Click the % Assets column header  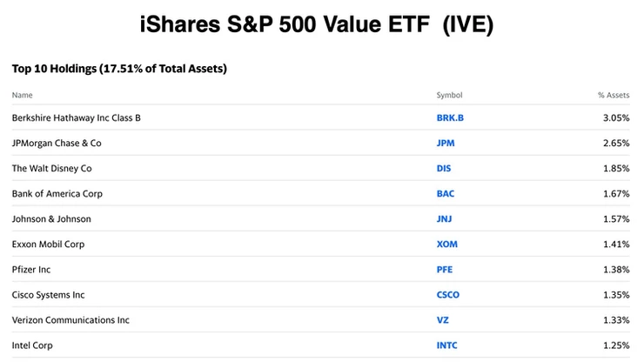coord(613,95)
